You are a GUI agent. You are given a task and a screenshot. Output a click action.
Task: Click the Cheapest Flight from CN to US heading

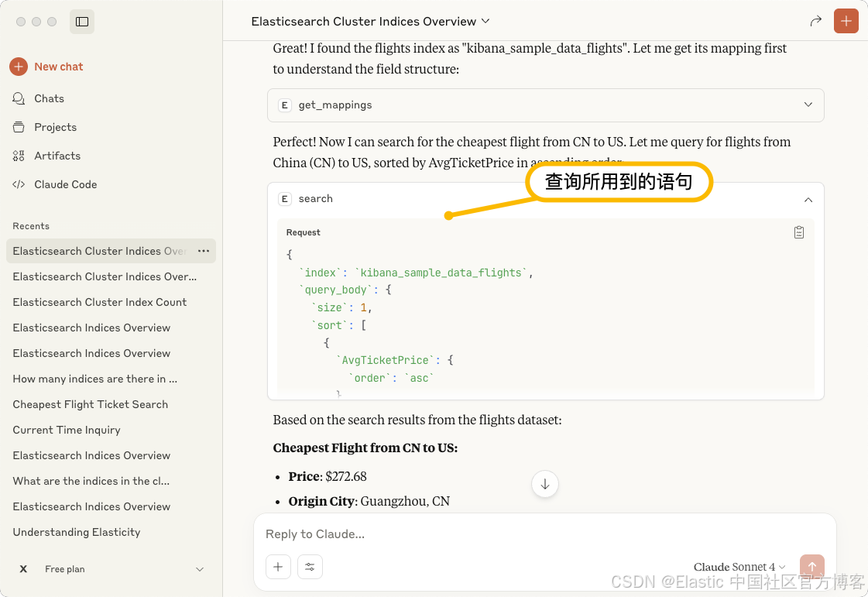365,448
